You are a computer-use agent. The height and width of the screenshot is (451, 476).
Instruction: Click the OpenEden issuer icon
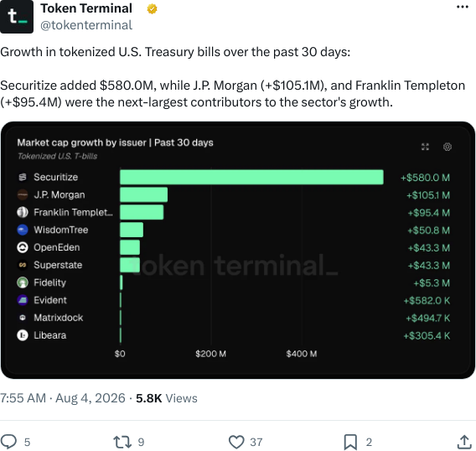pyautogui.click(x=23, y=247)
